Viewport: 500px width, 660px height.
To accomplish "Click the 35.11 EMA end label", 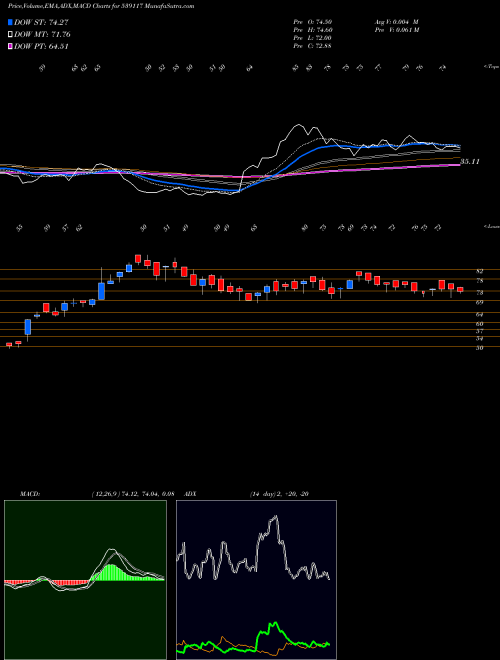I will tap(470, 162).
